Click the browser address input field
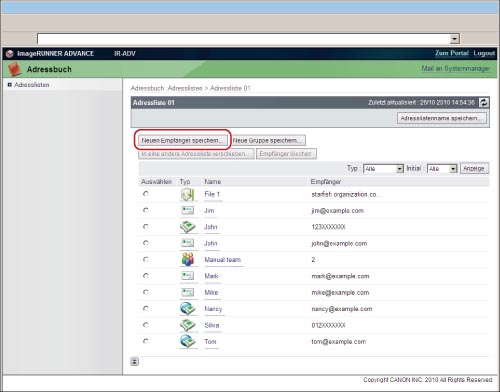Image resolution: width=500 pixels, height=392 pixels. [244, 39]
